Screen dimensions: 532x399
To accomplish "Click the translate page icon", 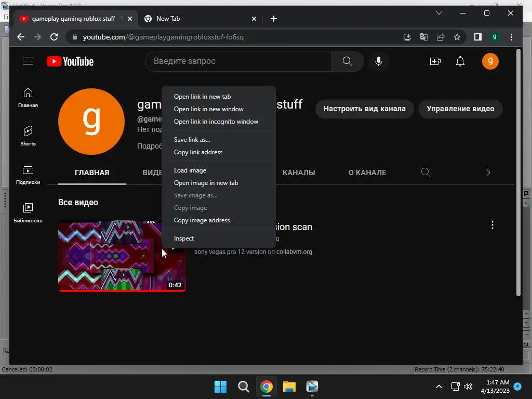I will point(424,37).
